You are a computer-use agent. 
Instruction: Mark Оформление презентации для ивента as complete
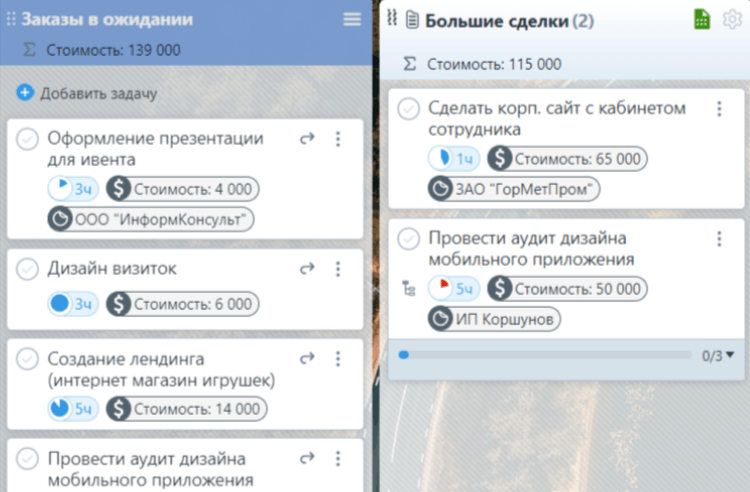(28, 139)
